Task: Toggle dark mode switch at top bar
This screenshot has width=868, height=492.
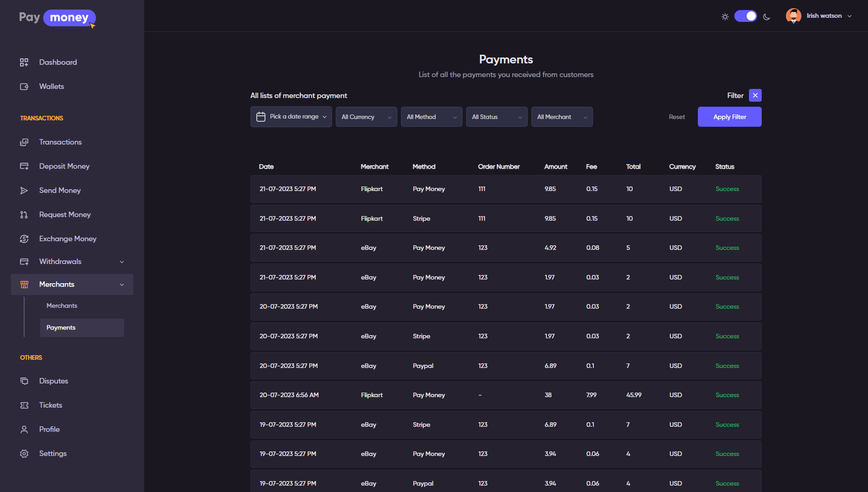Action: (746, 16)
